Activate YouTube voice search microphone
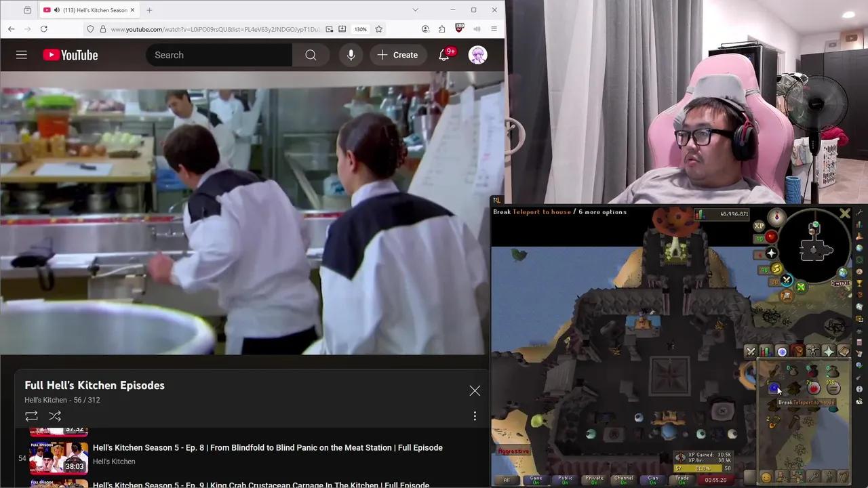This screenshot has height=488, width=868. click(x=351, y=55)
